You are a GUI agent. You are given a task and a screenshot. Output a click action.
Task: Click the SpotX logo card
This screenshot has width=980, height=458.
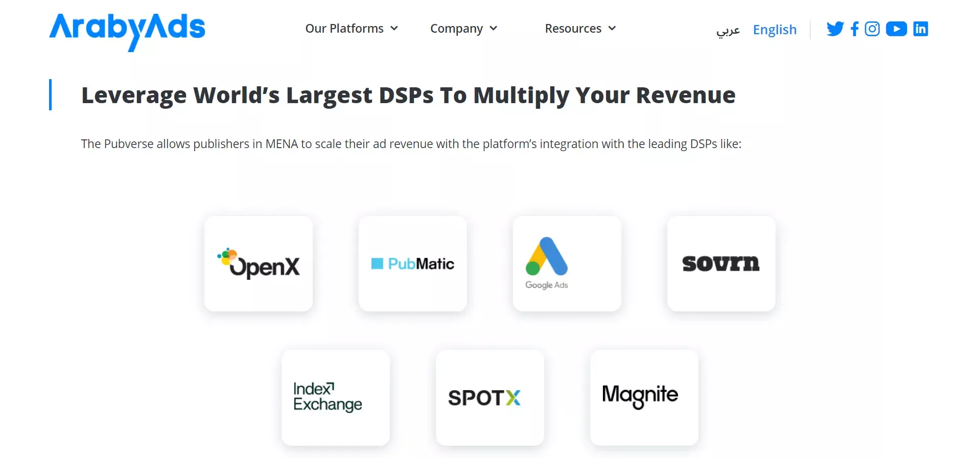489,397
